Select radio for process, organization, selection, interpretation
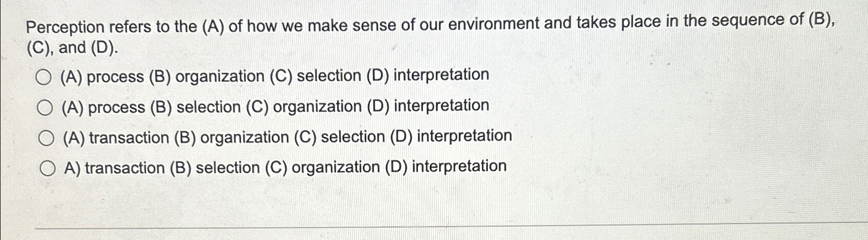868x240 pixels. coord(44,78)
